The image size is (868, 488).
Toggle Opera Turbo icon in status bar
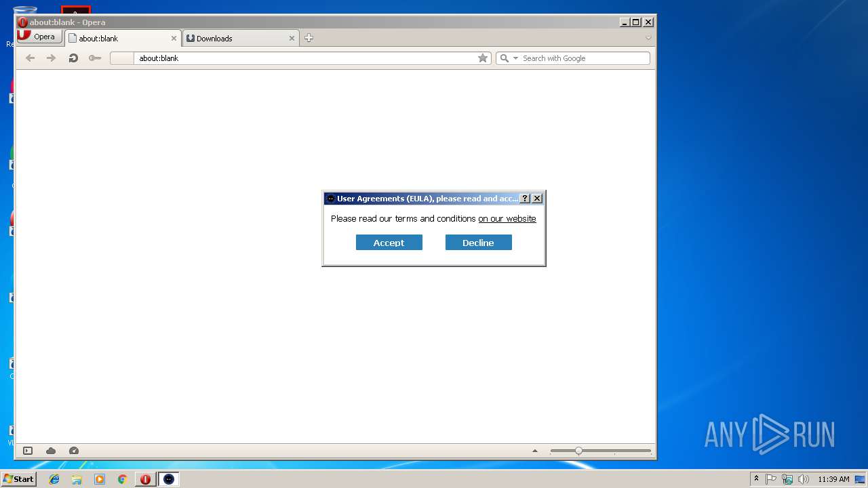tap(74, 451)
